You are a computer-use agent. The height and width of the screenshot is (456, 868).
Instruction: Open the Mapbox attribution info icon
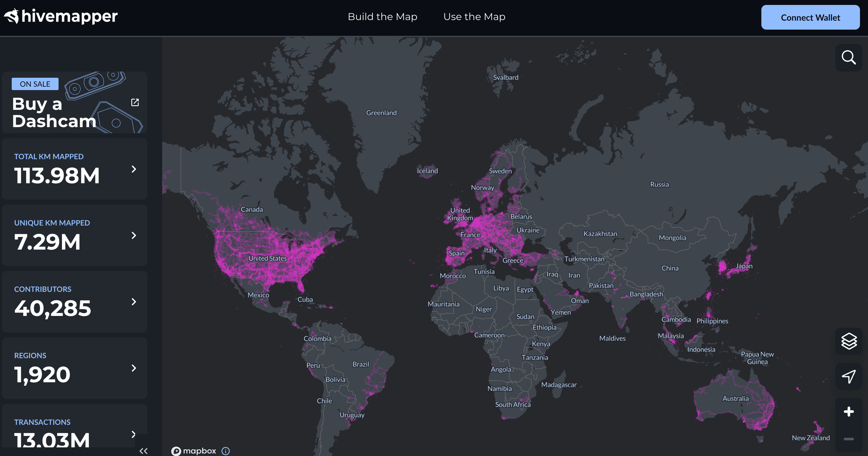pyautogui.click(x=225, y=451)
